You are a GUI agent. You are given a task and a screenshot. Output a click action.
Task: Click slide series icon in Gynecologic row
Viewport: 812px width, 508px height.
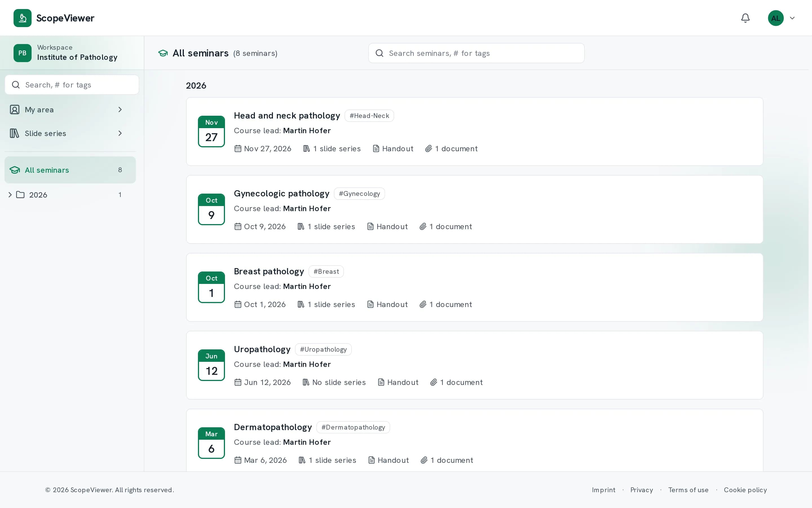click(x=301, y=226)
